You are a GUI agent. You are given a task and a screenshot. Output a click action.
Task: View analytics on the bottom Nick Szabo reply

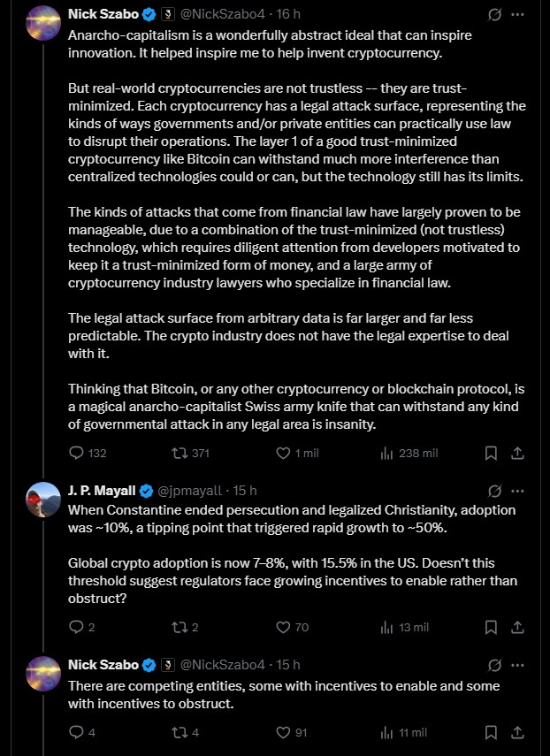click(x=386, y=732)
